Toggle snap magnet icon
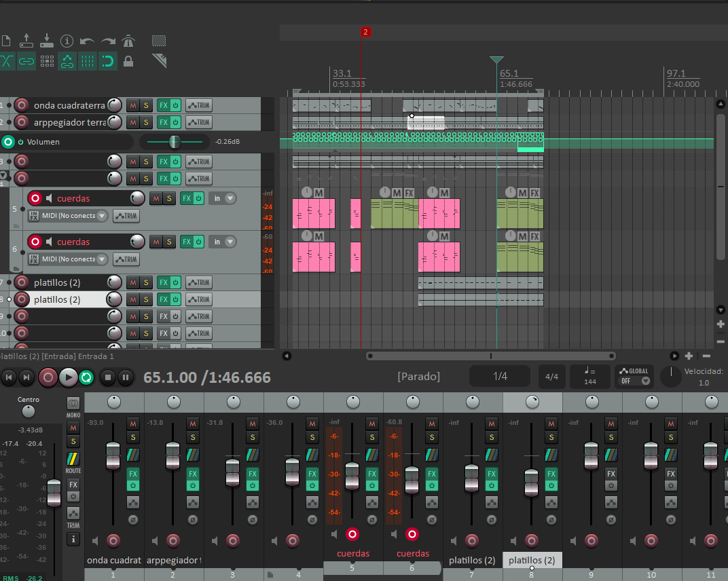The height and width of the screenshot is (581, 728). point(108,61)
